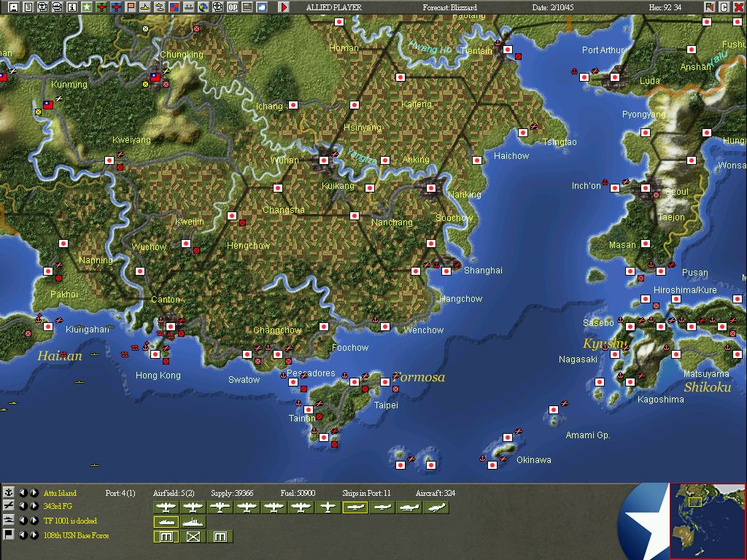The image size is (747, 560).
Task: Toggle the red and blue checkered icon
Action: [174, 7]
